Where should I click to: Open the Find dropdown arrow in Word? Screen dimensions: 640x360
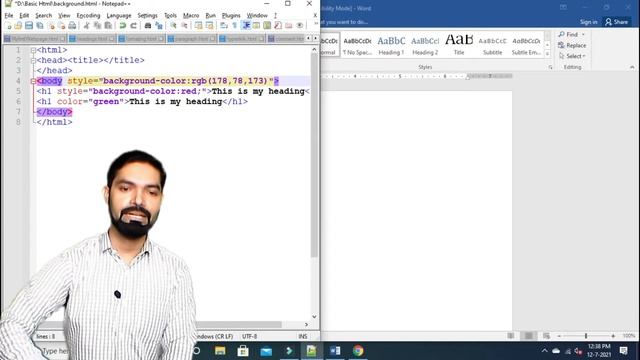[583, 34]
